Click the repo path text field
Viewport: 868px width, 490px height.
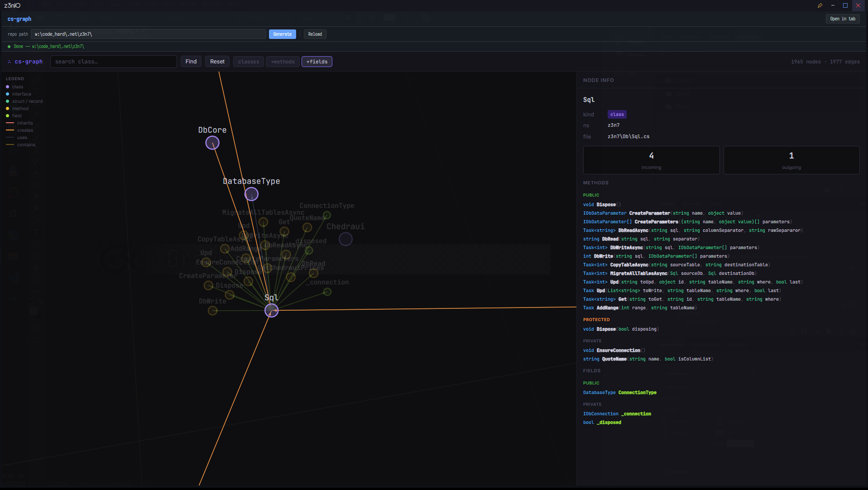click(x=149, y=34)
